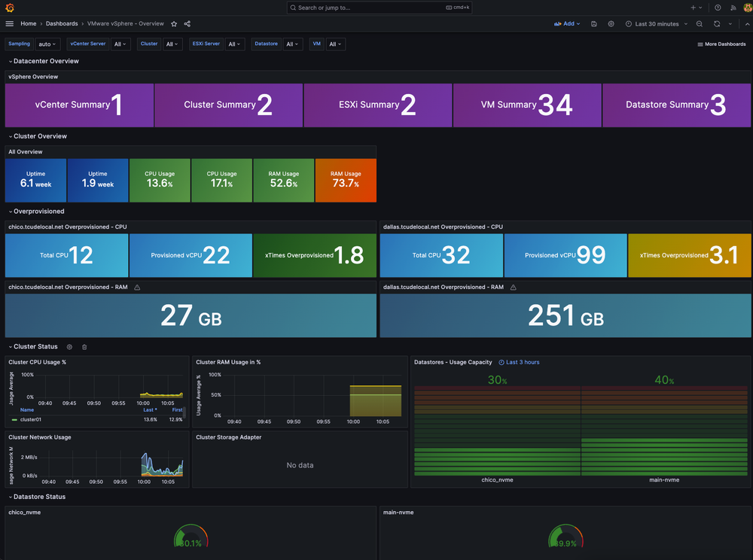Open the Add panel menu
Screen dimensions: 753x560
pos(567,23)
